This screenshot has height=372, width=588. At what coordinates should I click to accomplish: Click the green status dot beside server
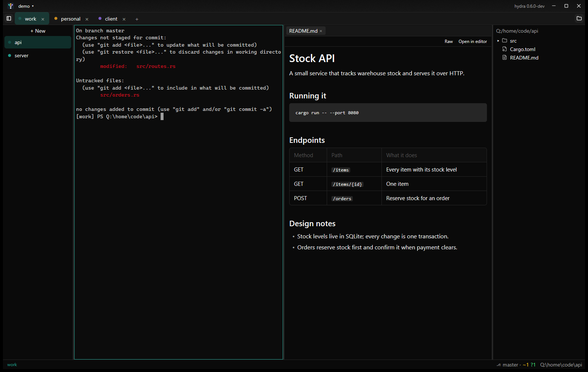point(10,55)
